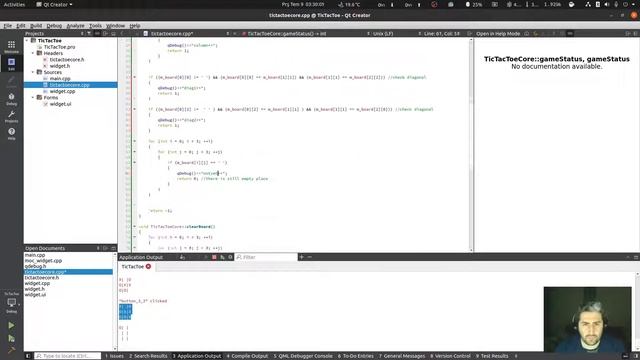Screen dimensions: 640x360
Task: Click the Filter field in Application Output
Action: (266, 257)
